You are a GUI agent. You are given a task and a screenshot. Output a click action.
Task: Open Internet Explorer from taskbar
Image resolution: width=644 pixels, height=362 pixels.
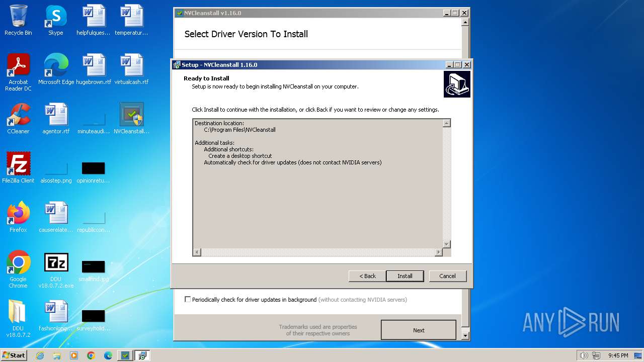click(40, 355)
